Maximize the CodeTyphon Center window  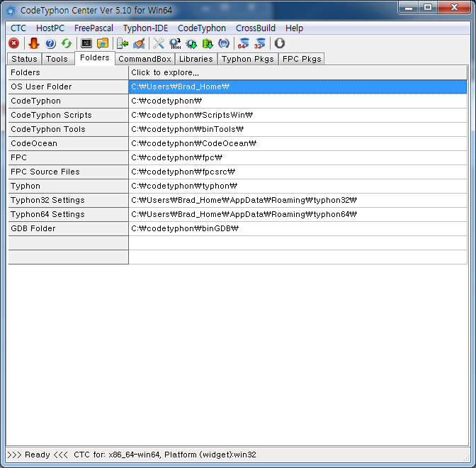pos(428,7)
